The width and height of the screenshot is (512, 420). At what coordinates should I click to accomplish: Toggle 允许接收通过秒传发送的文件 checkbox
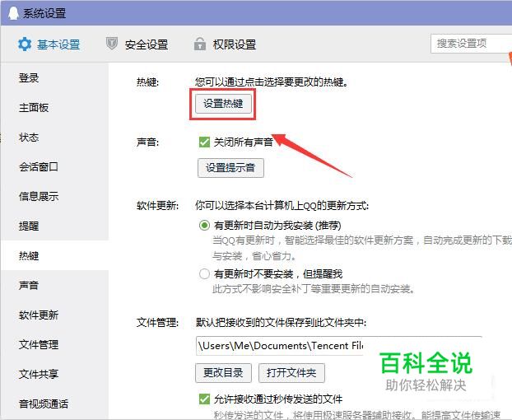204,399
